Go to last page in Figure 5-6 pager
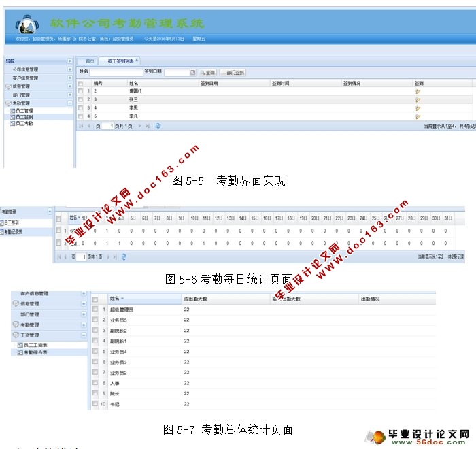Image resolution: width=476 pixels, height=449 pixels. 115,257
